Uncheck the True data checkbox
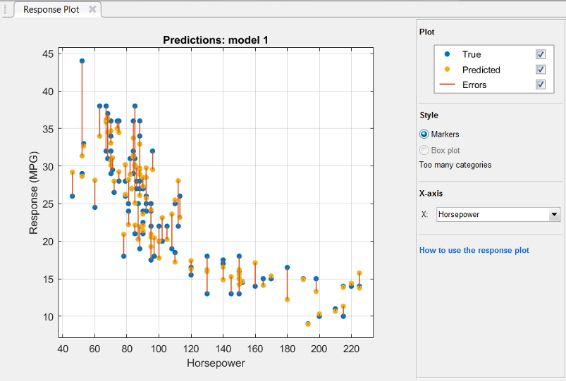Image resolution: width=566 pixels, height=381 pixels. coord(540,54)
